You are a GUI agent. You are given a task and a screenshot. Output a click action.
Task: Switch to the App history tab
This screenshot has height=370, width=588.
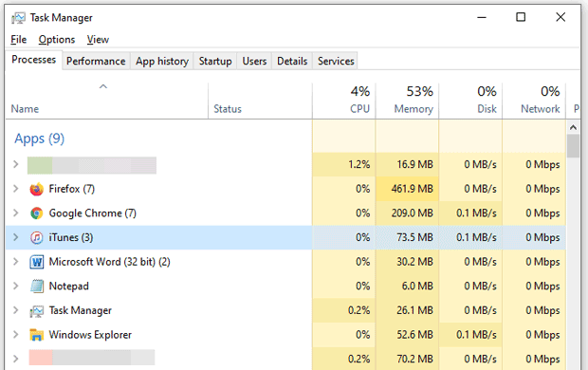tap(162, 61)
